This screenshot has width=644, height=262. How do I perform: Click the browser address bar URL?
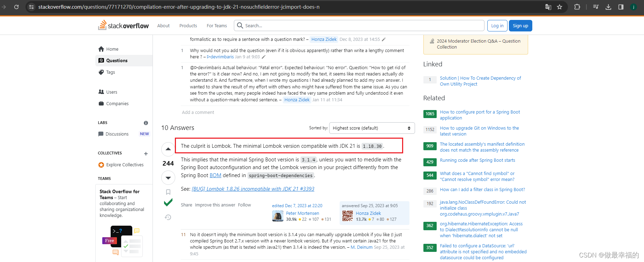tap(179, 7)
